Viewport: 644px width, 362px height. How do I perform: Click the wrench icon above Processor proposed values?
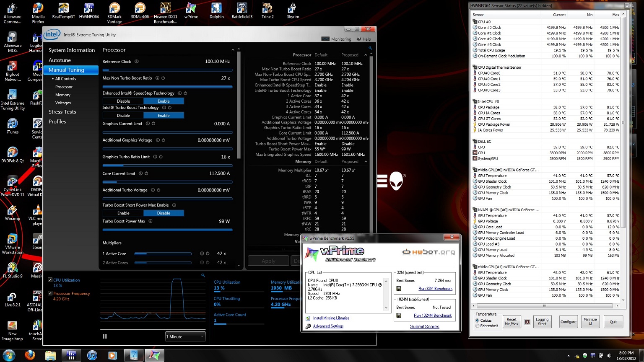[370, 48]
